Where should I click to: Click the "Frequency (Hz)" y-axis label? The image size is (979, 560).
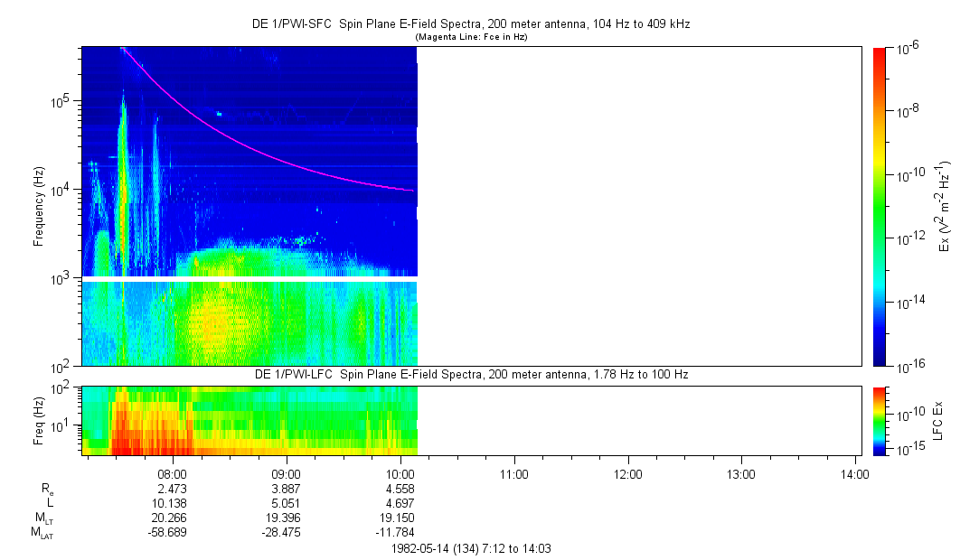pos(39,207)
